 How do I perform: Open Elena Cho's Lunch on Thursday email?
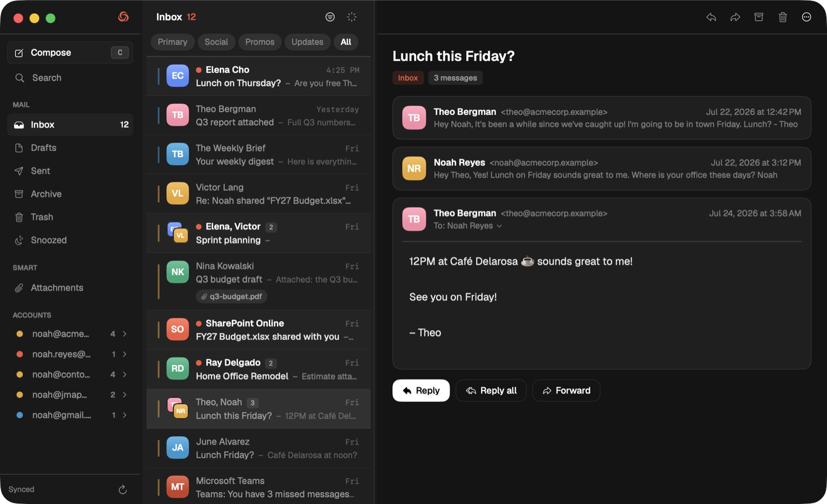tap(259, 76)
